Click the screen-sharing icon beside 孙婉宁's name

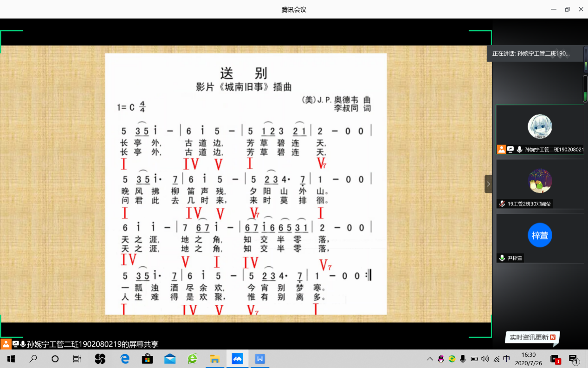510,149
